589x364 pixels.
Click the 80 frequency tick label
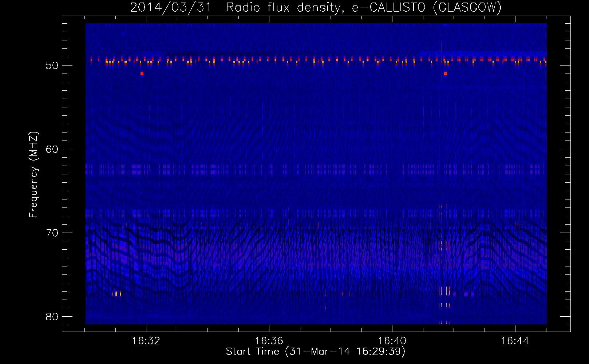click(52, 317)
